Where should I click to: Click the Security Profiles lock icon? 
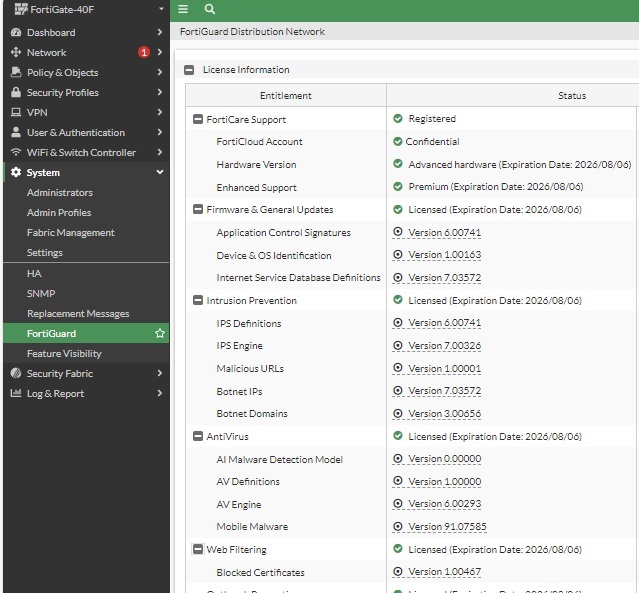point(16,92)
